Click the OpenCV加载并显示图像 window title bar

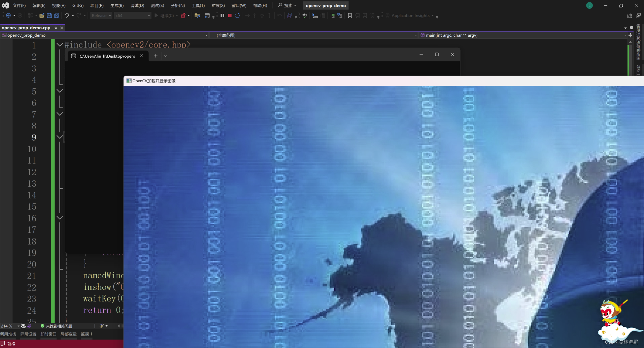(x=384, y=81)
